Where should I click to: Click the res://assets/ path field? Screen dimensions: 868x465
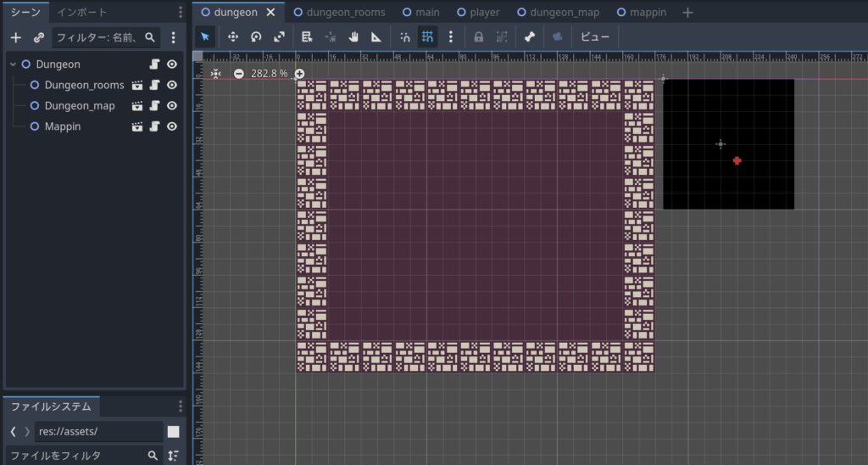click(x=98, y=432)
